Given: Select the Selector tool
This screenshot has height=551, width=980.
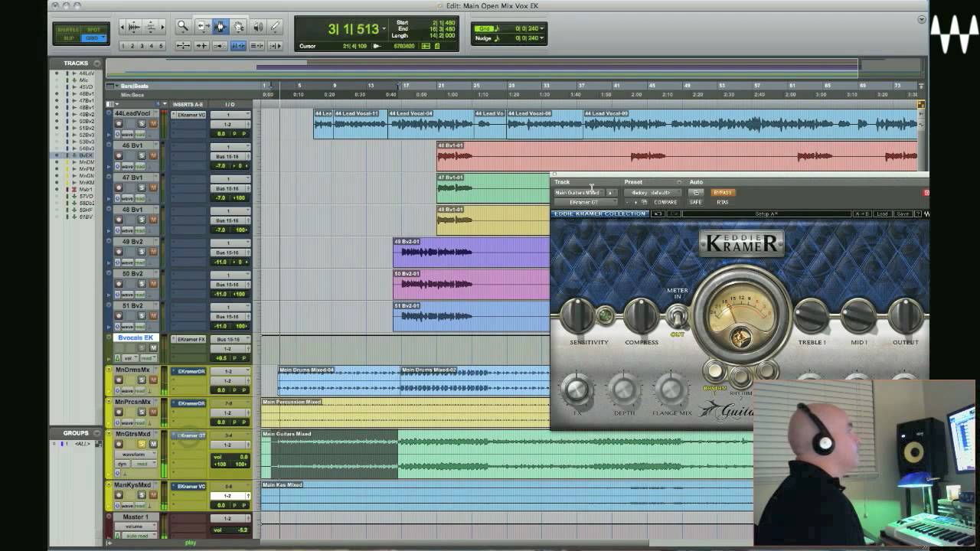Looking at the screenshot, I should coord(220,27).
